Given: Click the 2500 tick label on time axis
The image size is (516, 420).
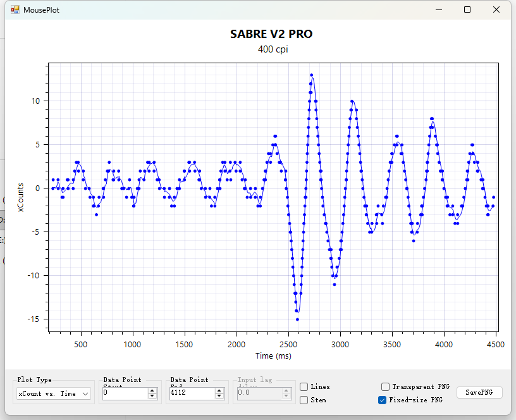Looking at the screenshot, I should (x=288, y=345).
